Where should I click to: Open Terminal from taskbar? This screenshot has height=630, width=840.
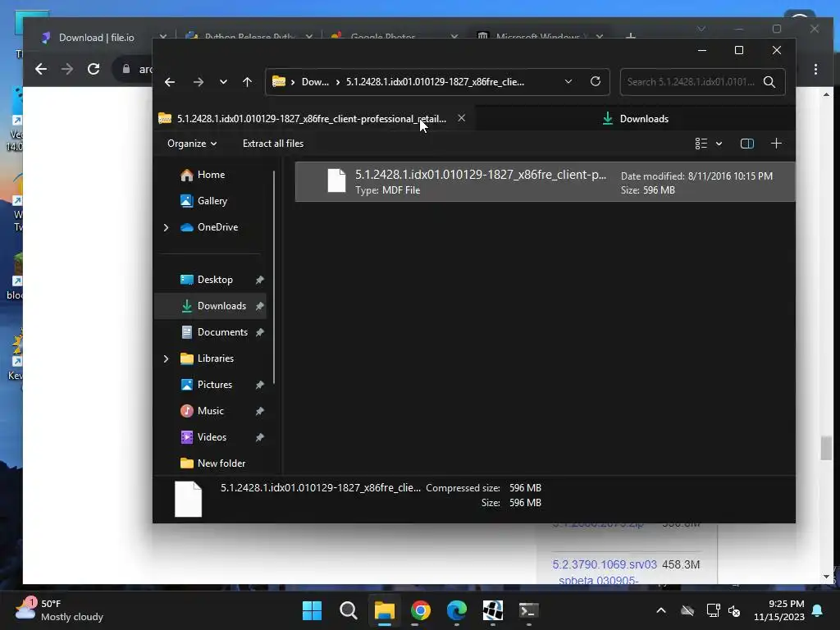(x=529, y=610)
